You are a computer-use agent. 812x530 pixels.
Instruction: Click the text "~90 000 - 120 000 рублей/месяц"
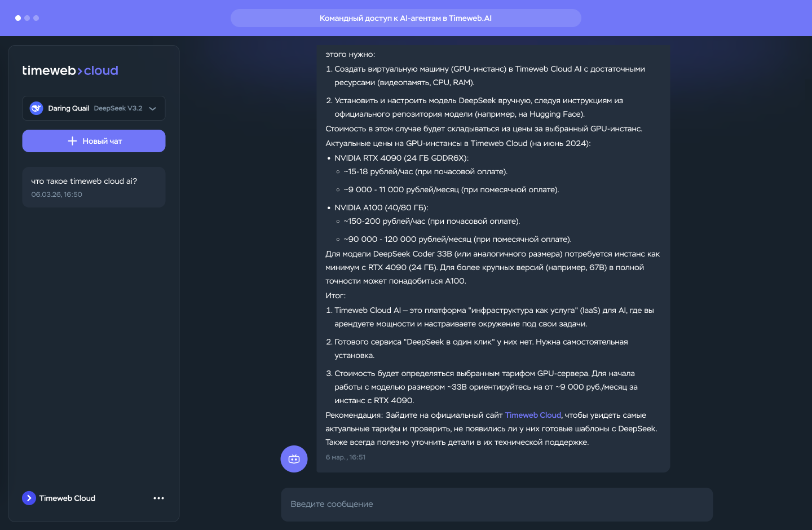[408, 240]
